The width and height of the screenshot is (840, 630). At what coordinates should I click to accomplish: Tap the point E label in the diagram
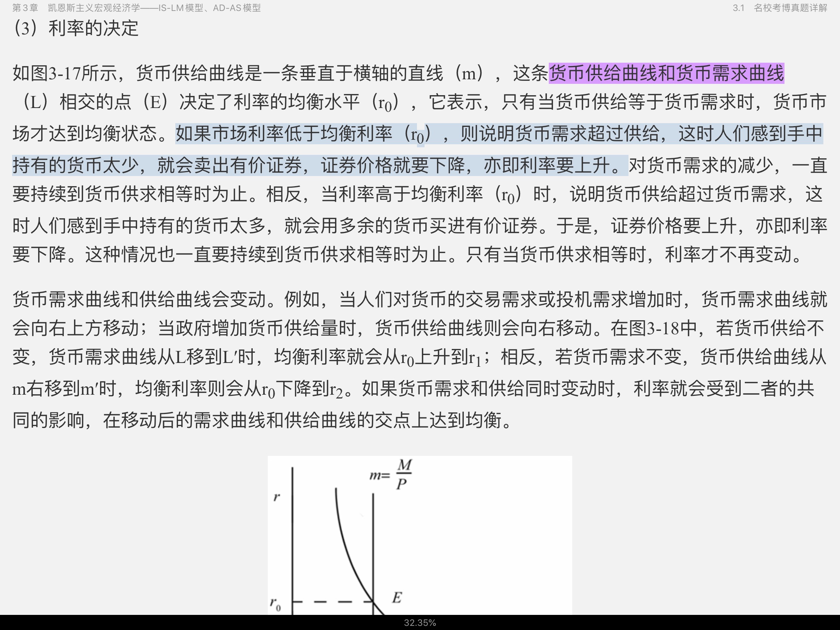tap(397, 598)
